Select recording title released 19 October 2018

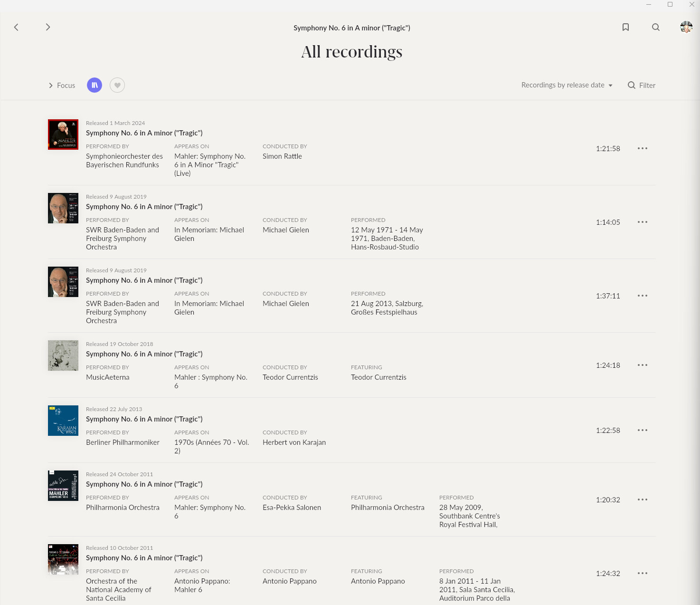coord(144,354)
